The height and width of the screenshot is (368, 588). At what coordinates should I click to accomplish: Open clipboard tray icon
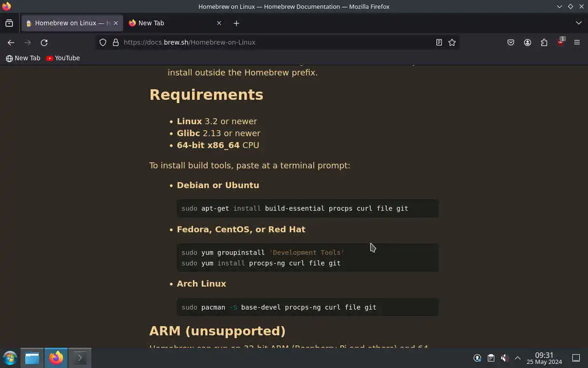(491, 358)
